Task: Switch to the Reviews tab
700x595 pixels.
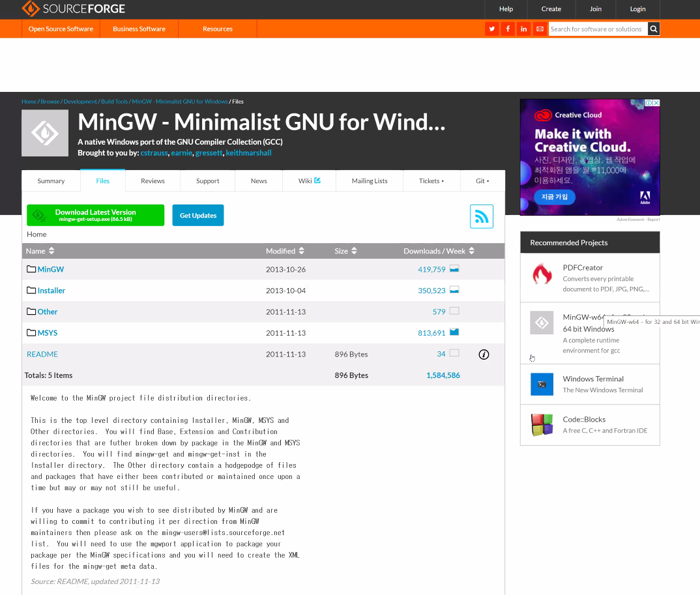Action: pyautogui.click(x=153, y=181)
